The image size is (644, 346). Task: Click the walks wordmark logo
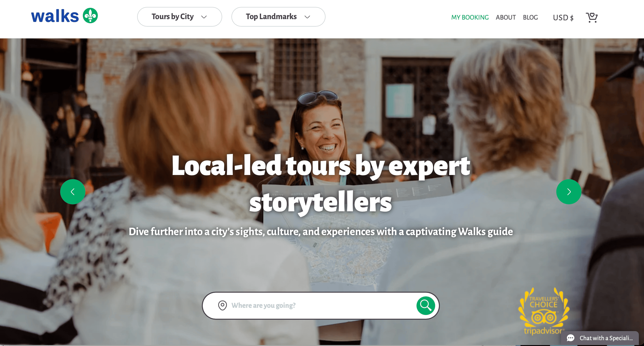[x=55, y=16]
